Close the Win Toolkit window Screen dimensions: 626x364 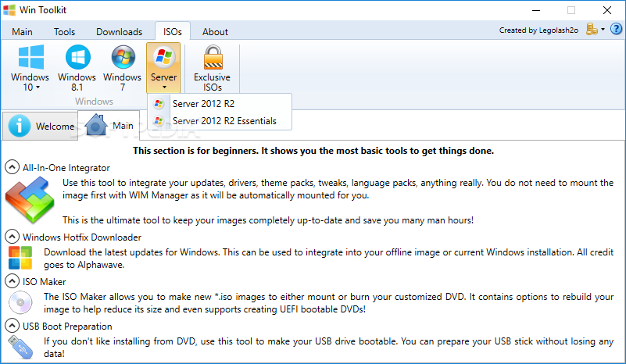point(607,10)
